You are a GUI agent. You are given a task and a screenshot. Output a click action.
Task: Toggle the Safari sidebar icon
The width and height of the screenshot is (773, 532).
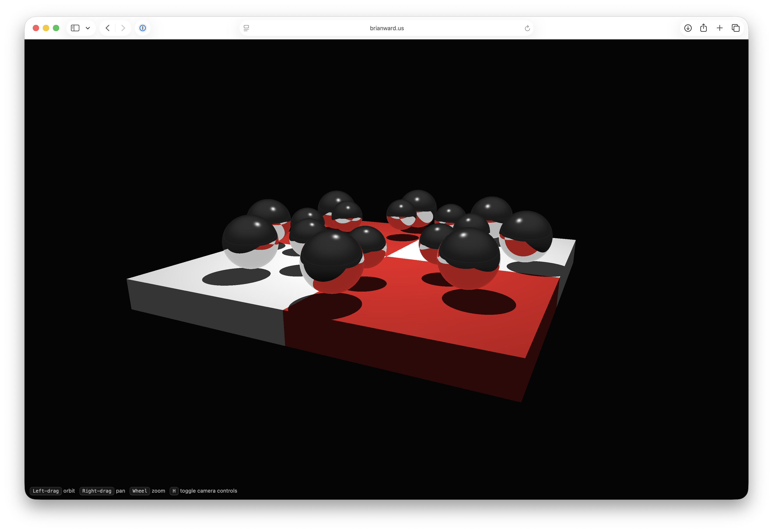pos(75,28)
